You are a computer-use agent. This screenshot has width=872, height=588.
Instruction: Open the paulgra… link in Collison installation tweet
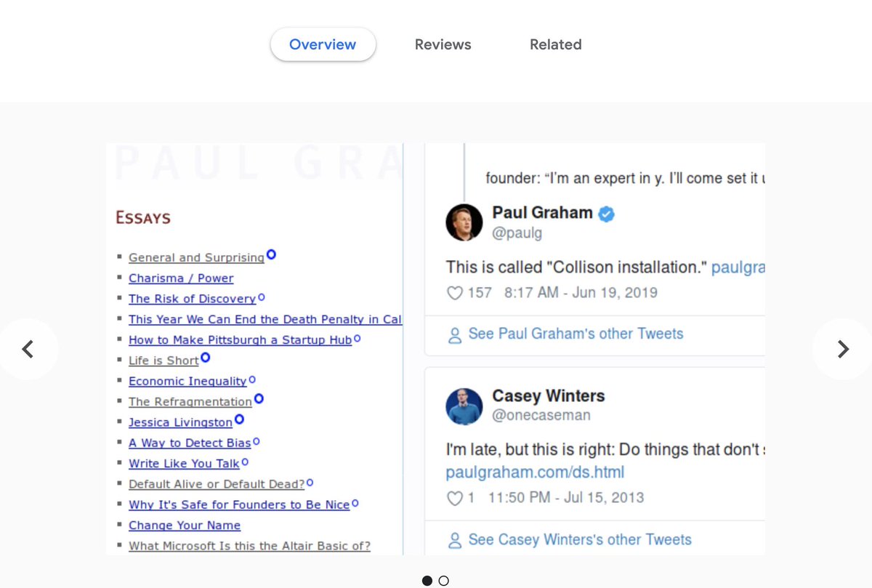pyautogui.click(x=738, y=267)
